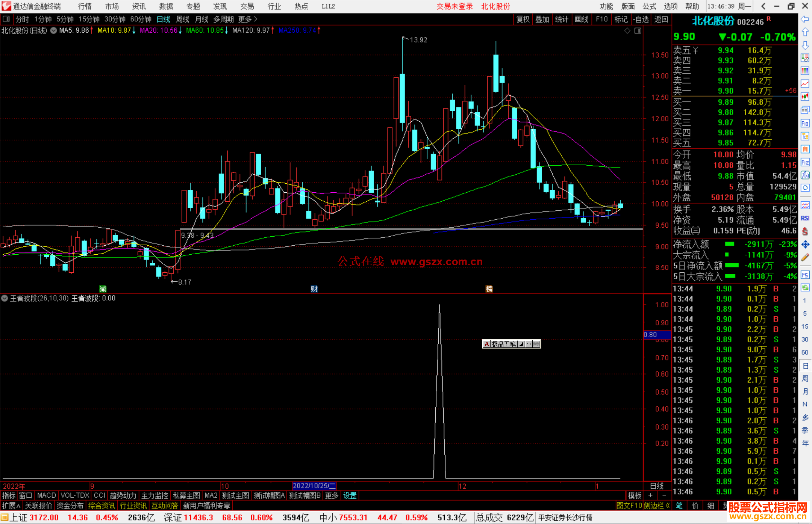Click the 2022/10/25 date marker on timeline
Viewport: 812px width, 524px height.
[314, 486]
